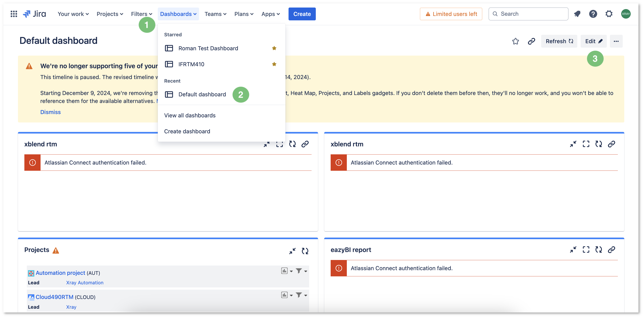Open the app switcher grid icon
This screenshot has width=644, height=318.
pyautogui.click(x=14, y=14)
